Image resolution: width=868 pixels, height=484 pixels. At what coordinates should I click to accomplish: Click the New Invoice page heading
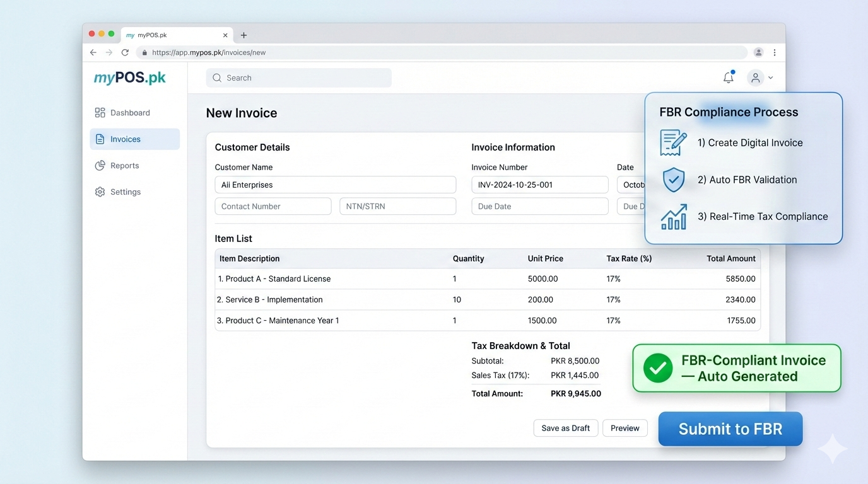[242, 113]
